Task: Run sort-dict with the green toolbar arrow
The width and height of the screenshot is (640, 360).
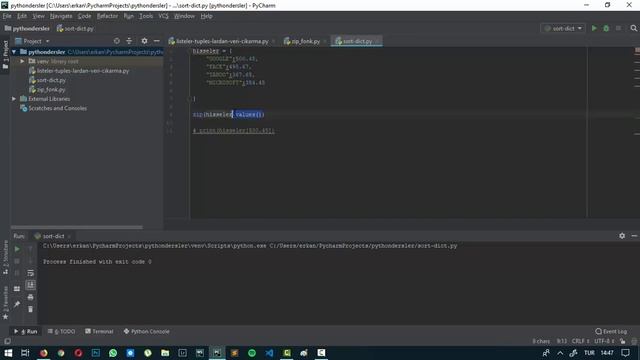Action: (x=594, y=28)
